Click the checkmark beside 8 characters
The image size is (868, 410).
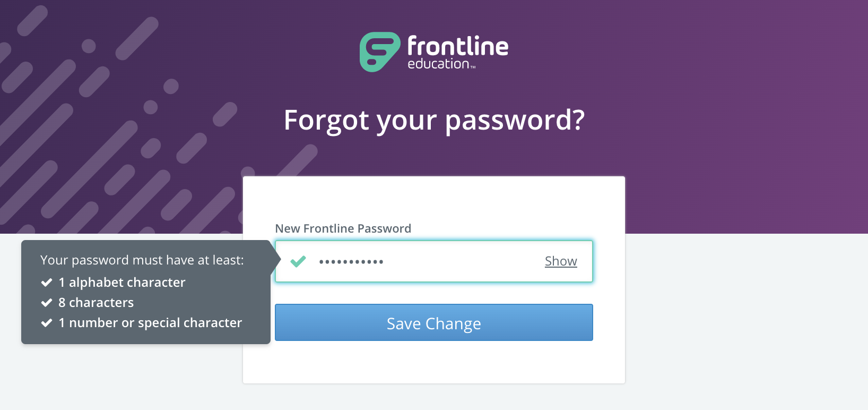(47, 303)
